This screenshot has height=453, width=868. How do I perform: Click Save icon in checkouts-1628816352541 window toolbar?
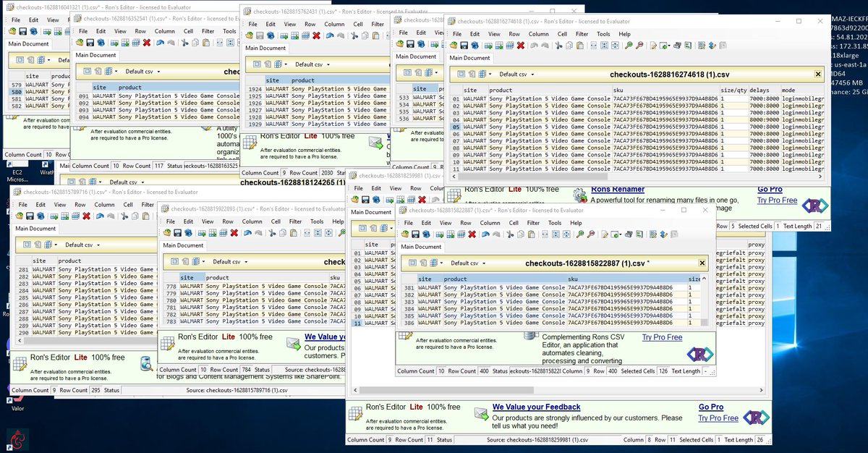[x=90, y=43]
